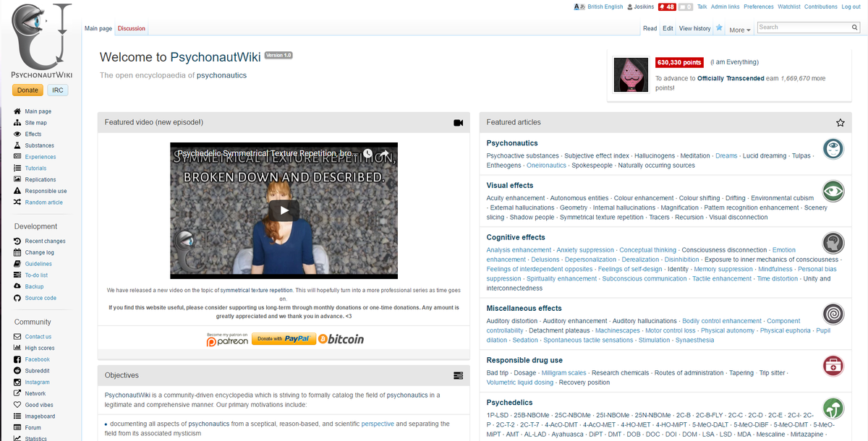Click the Substances flask icon
Image resolution: width=868 pixels, height=441 pixels.
pyautogui.click(x=16, y=145)
